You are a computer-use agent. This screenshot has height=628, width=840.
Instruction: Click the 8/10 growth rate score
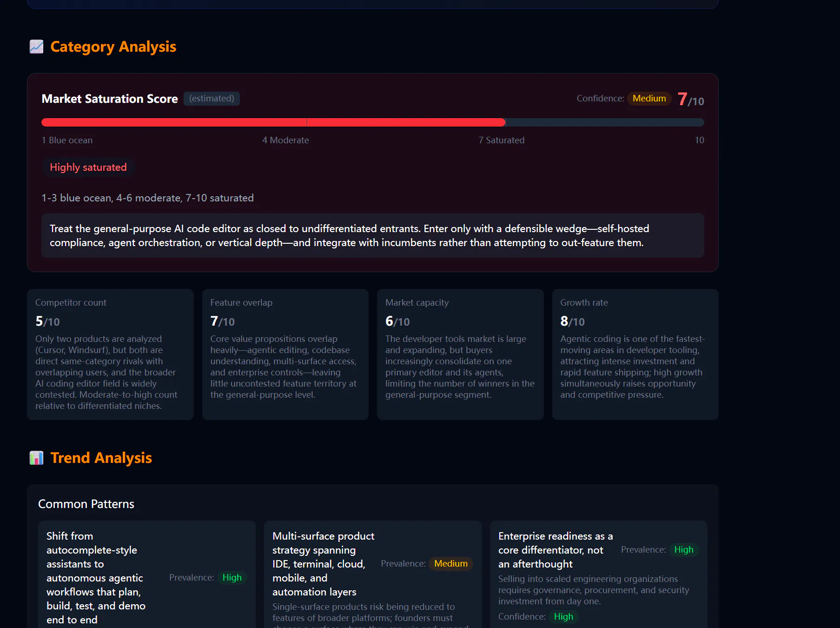coord(572,321)
